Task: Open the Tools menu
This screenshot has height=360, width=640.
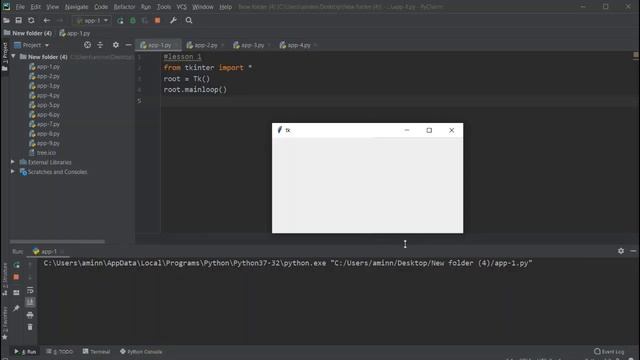Action: pyautogui.click(x=164, y=7)
